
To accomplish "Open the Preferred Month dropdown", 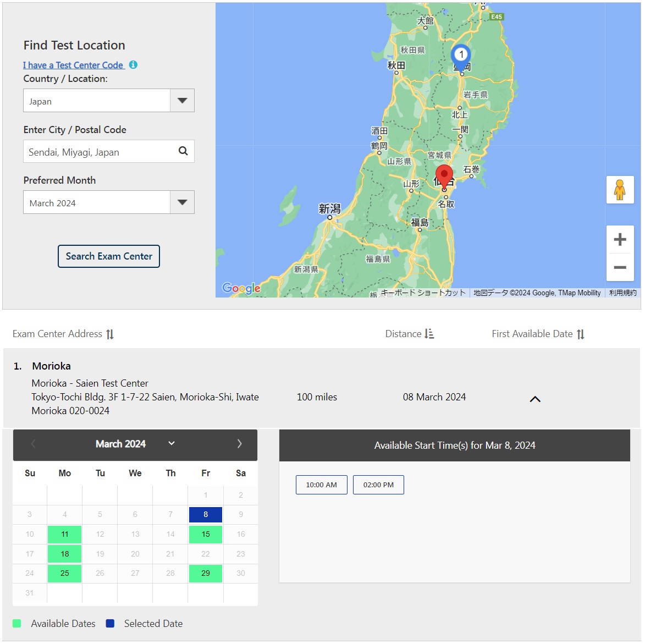I will point(182,203).
